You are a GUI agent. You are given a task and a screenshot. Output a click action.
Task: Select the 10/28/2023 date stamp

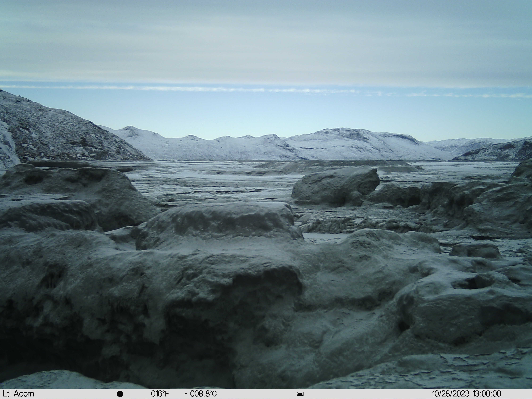pos(450,394)
